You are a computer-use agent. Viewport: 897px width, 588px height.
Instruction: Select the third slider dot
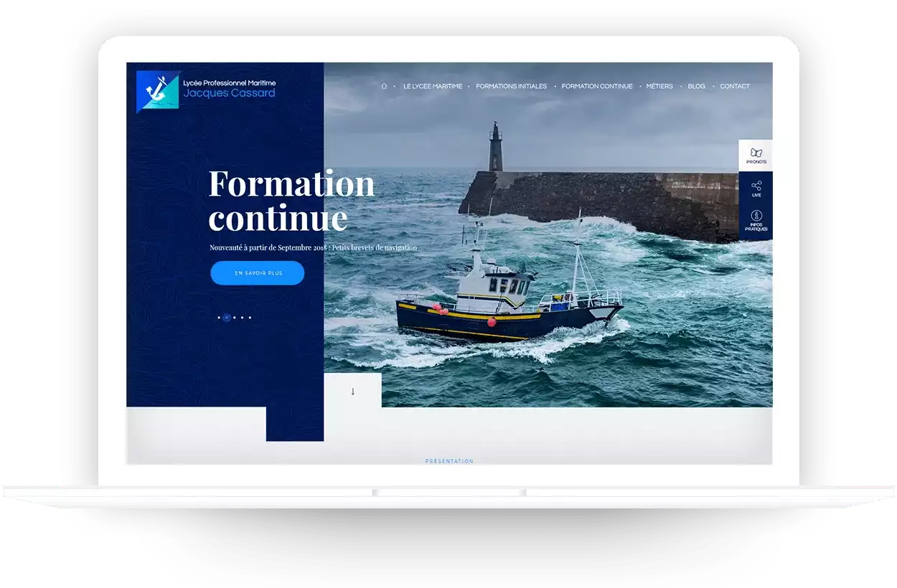(x=235, y=317)
